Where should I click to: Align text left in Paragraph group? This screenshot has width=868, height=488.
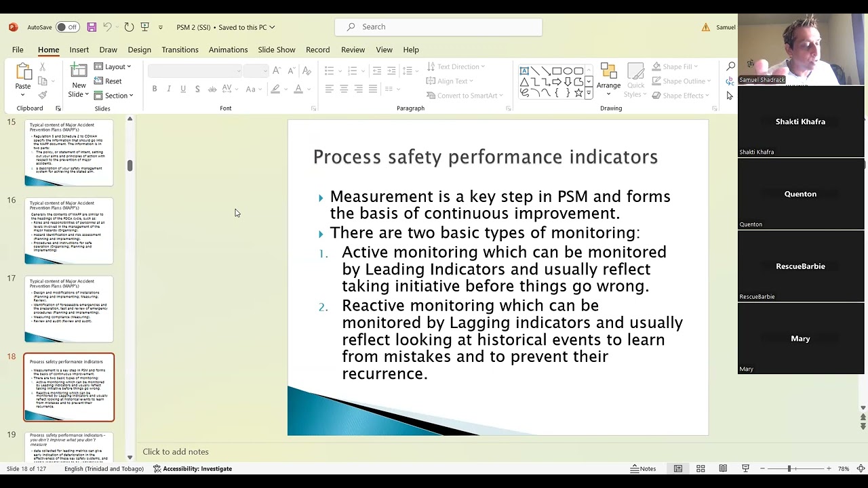[329, 89]
